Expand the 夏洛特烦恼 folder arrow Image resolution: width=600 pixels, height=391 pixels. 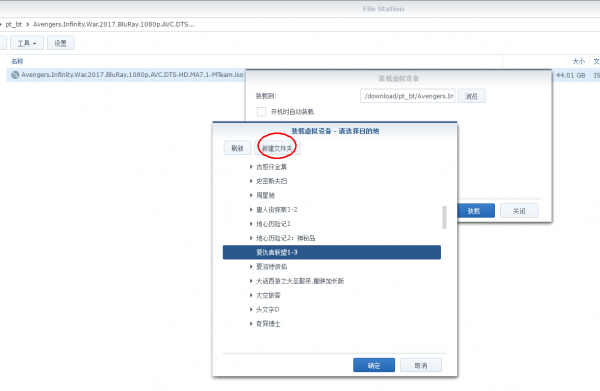(251, 267)
